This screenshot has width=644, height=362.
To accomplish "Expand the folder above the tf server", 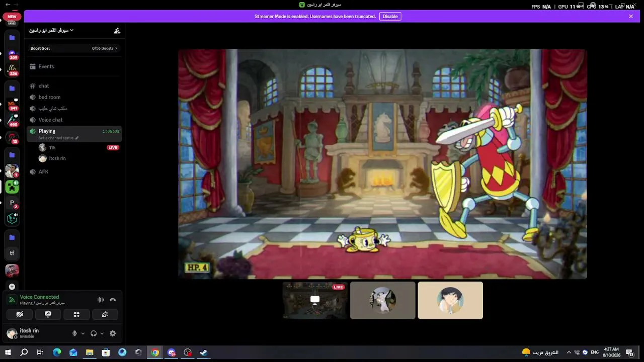I will pyautogui.click(x=12, y=237).
